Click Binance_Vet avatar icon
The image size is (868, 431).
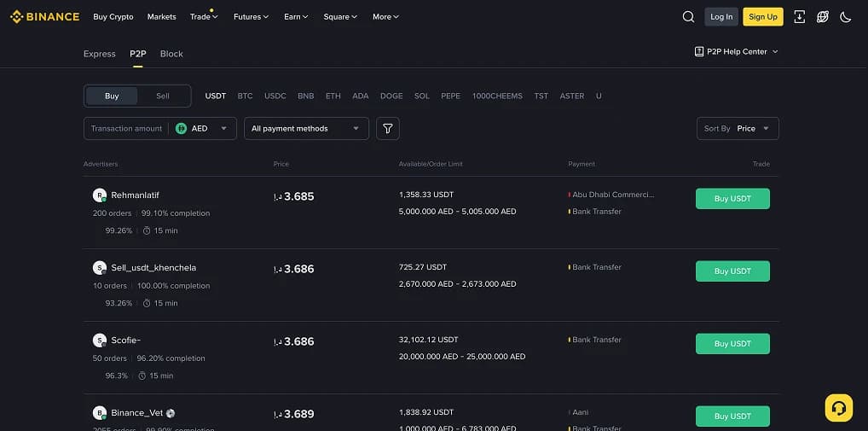pos(100,413)
